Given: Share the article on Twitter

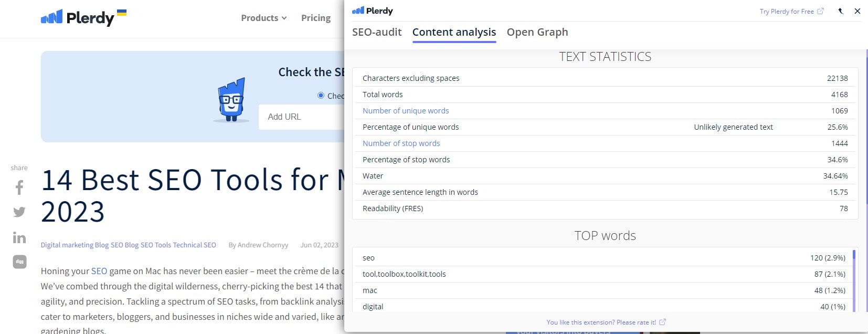Looking at the screenshot, I should tap(19, 212).
